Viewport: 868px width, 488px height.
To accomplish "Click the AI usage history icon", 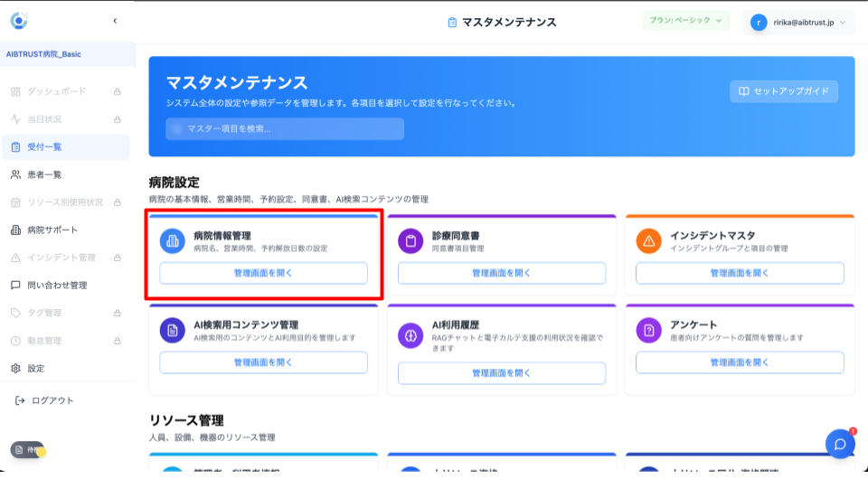I will (x=410, y=335).
